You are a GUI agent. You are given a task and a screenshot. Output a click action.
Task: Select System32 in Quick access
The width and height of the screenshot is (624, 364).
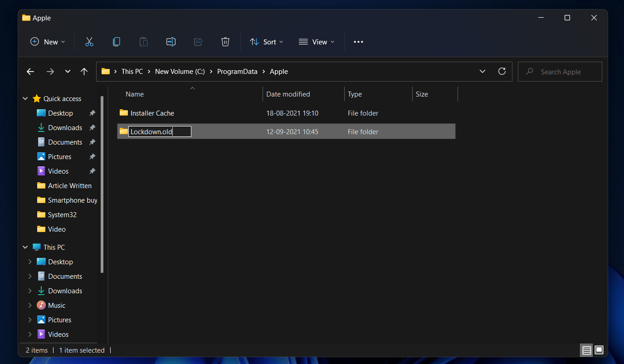pyautogui.click(x=62, y=214)
